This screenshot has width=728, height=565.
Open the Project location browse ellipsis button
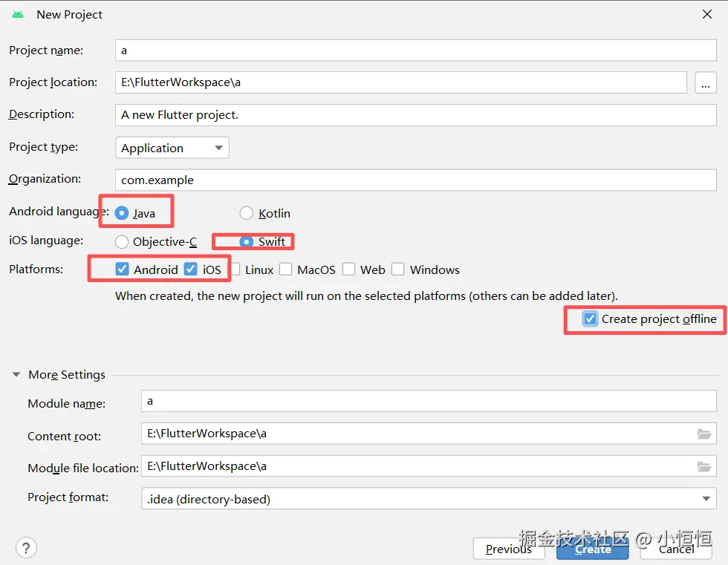tap(705, 82)
